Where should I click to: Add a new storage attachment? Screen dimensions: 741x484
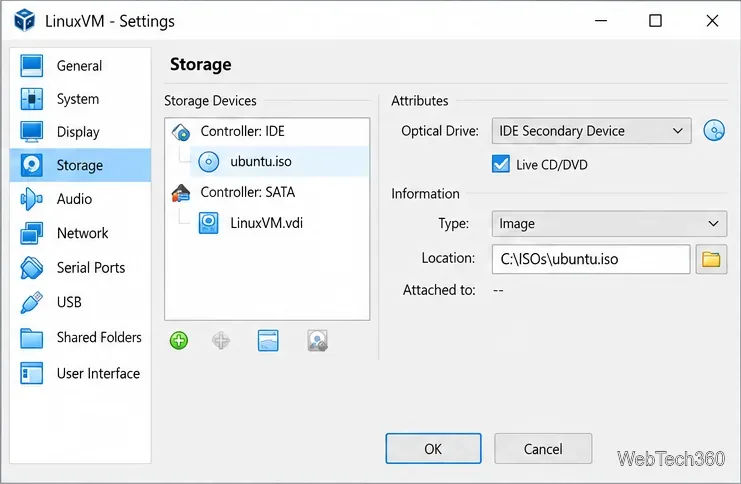click(268, 340)
